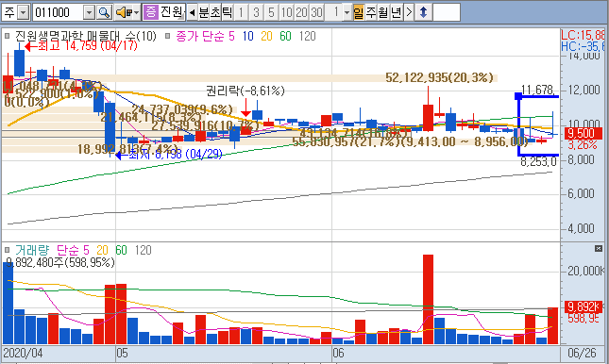Click the green 60 price moving average label

(285, 36)
